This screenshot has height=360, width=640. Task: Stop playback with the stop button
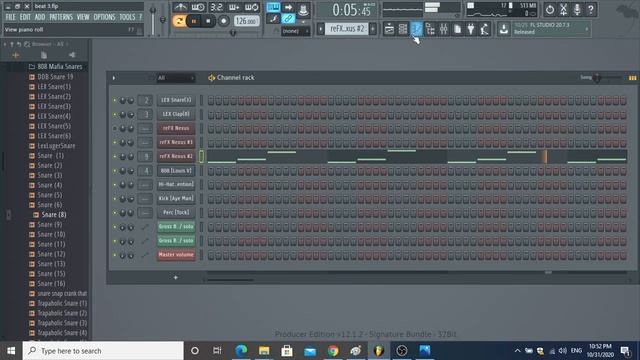[208, 21]
